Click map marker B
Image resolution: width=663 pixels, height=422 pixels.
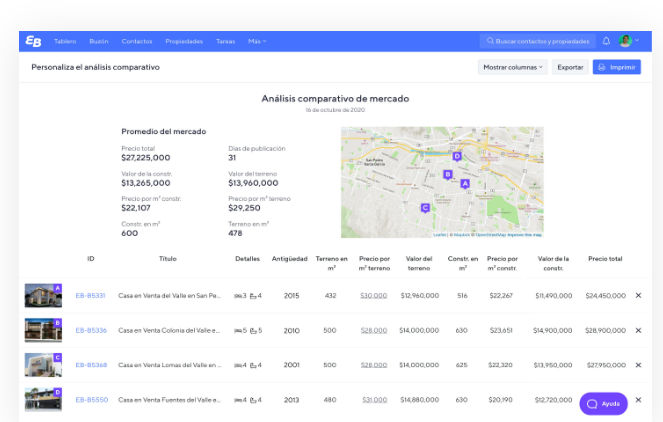447,175
